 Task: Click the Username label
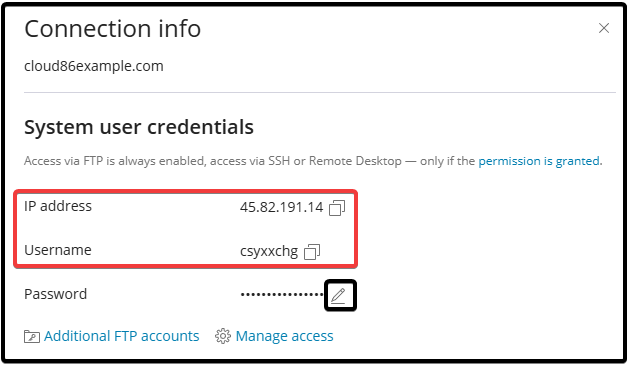58,250
